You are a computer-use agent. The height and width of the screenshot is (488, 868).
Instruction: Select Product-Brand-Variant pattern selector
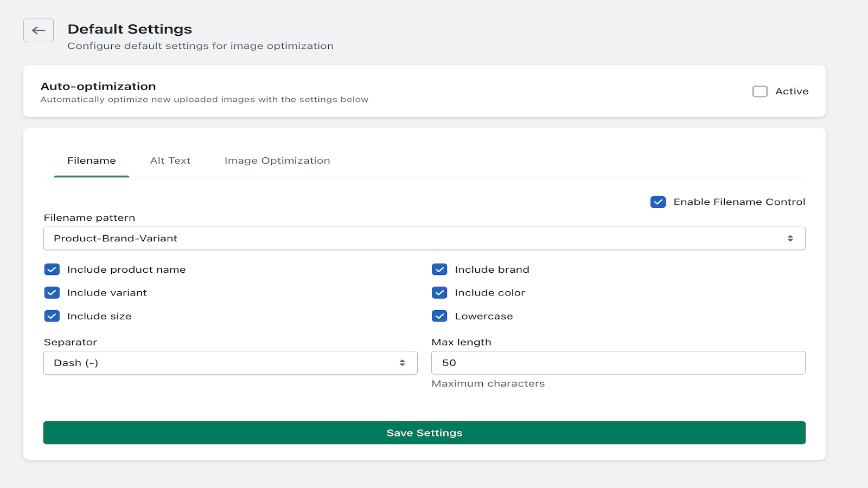click(x=424, y=238)
